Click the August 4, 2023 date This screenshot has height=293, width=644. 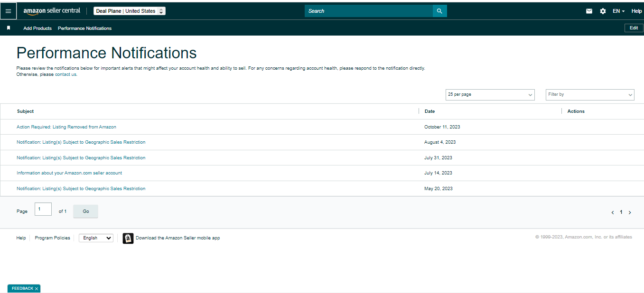[440, 142]
